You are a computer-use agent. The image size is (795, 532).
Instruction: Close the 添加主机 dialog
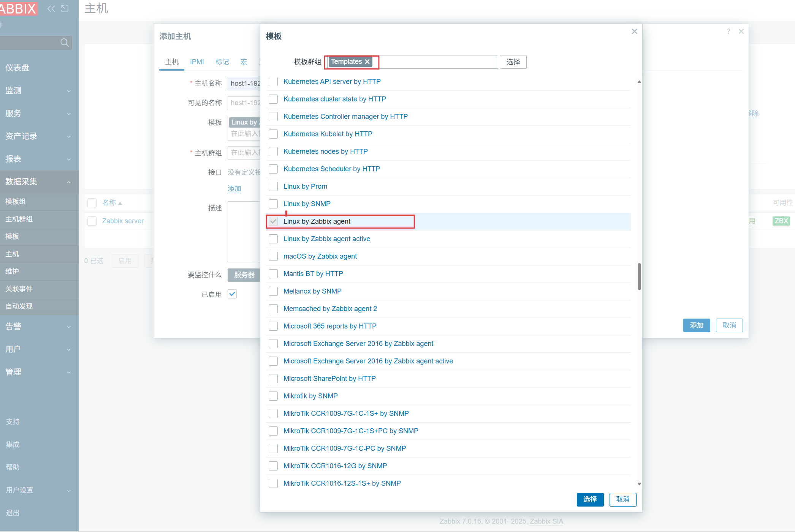coord(741,31)
